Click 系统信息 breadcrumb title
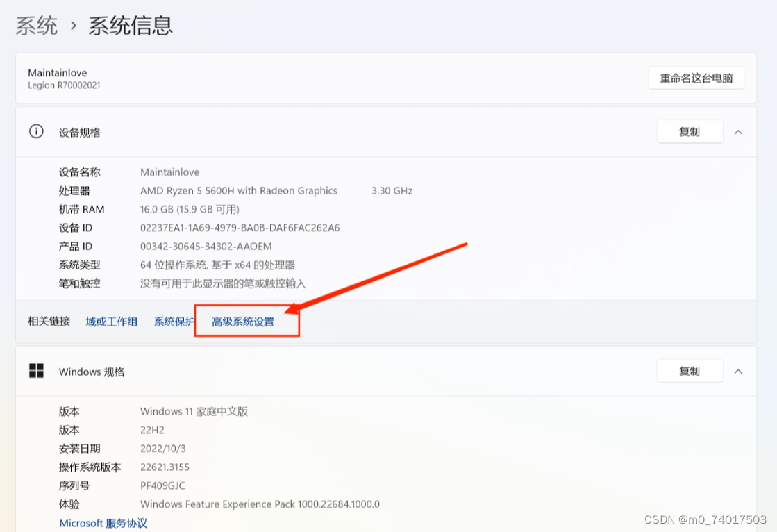 click(x=131, y=26)
